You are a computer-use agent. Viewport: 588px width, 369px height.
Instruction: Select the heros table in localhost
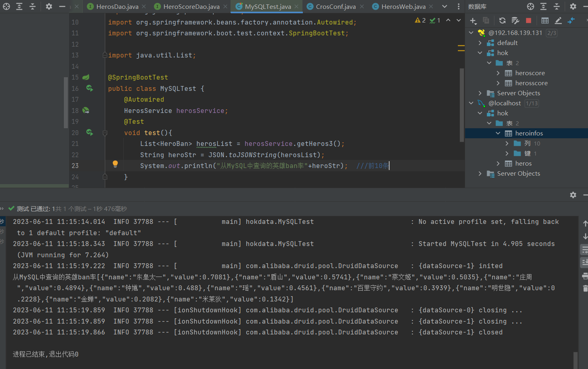(523, 164)
